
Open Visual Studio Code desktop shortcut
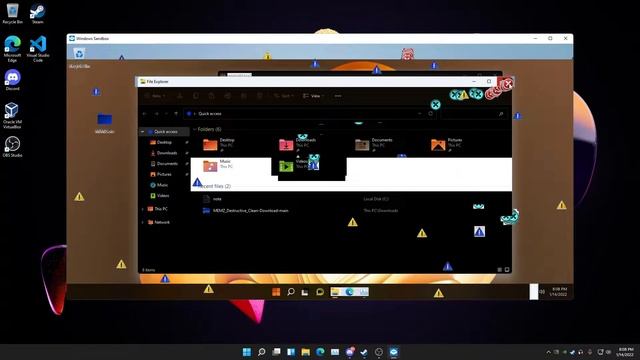coord(38,48)
